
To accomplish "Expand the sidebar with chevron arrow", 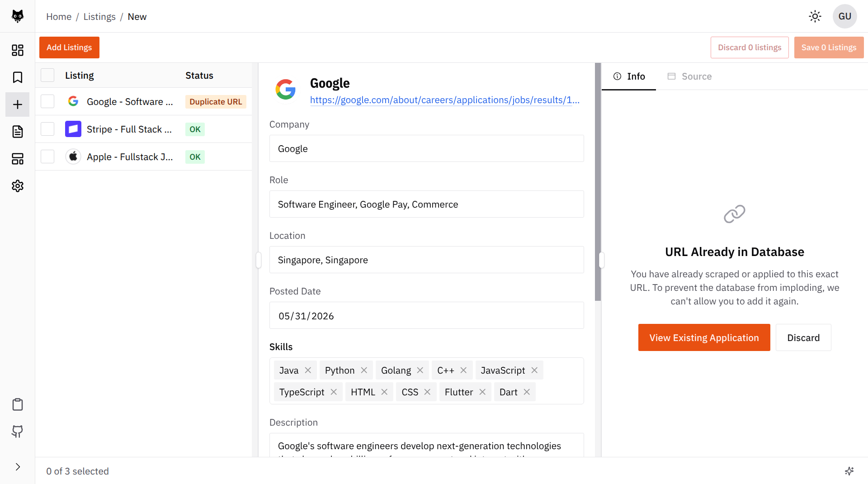I will tap(18, 467).
